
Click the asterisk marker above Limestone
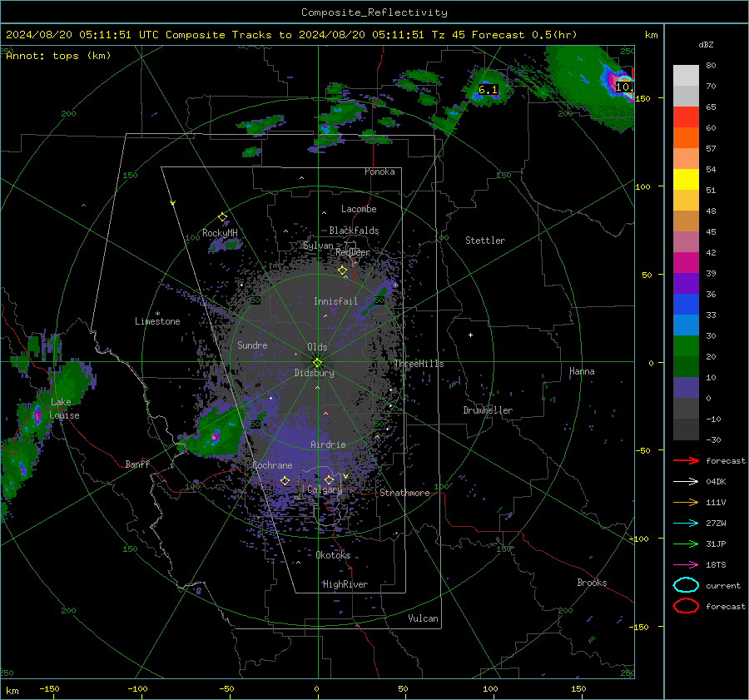pos(157,314)
